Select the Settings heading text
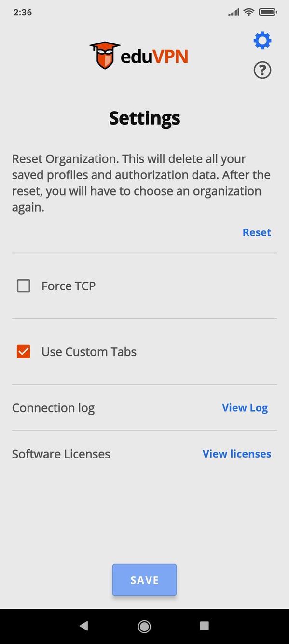289x644 pixels. coord(144,117)
